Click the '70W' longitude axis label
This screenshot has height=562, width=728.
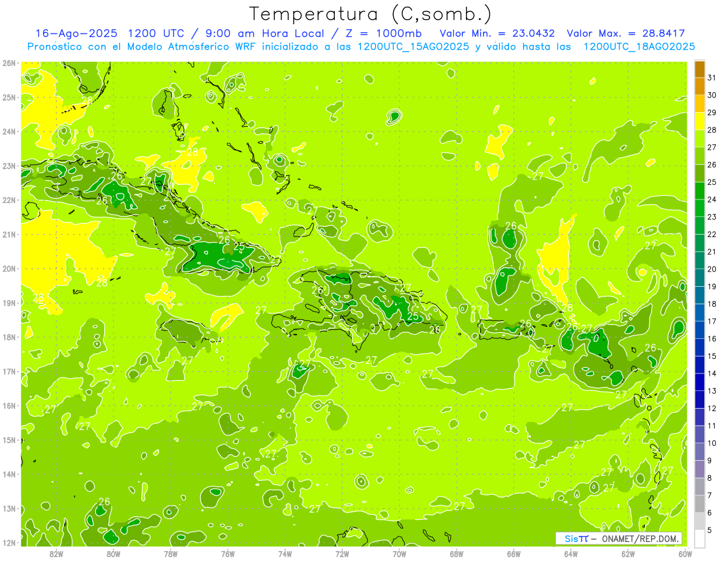(x=399, y=553)
